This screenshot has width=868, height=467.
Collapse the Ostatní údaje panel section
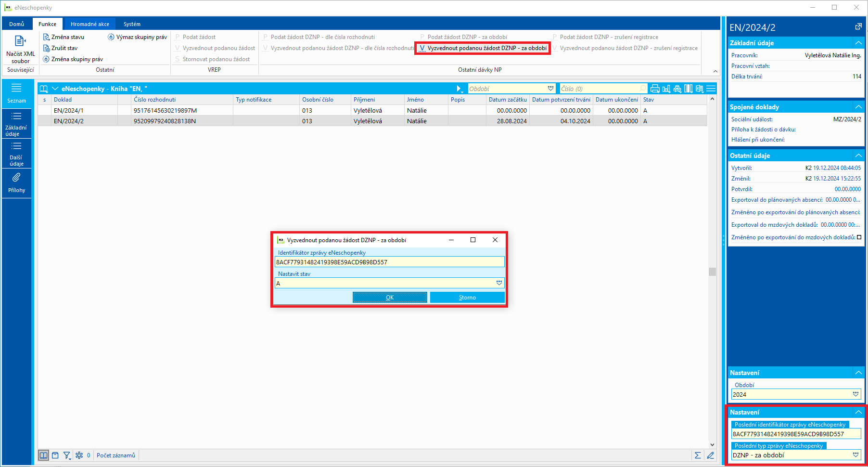click(x=858, y=156)
